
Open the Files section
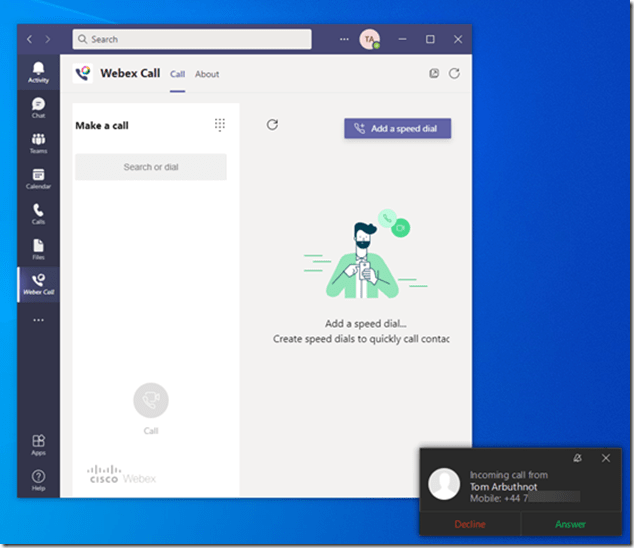click(38, 249)
